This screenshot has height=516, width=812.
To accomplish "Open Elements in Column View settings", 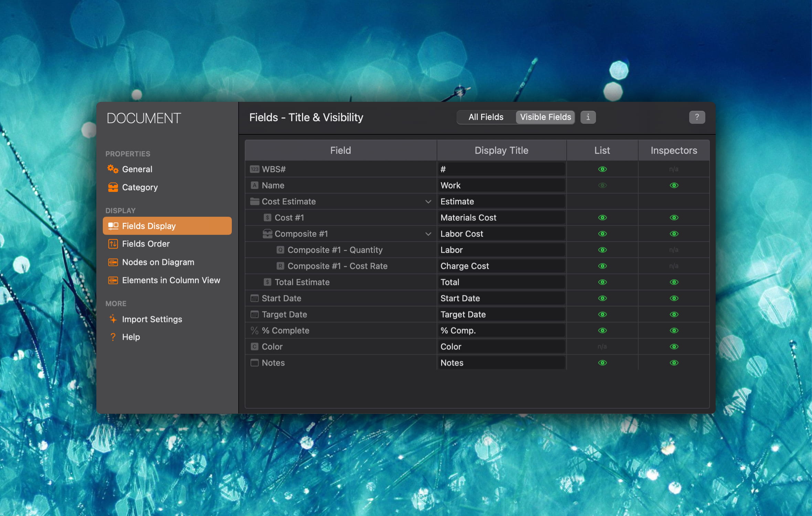I will [x=171, y=280].
